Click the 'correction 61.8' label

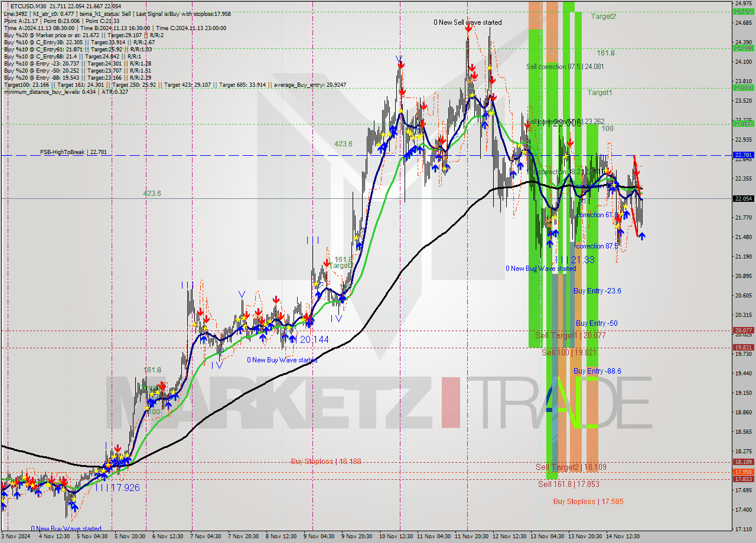(597, 215)
